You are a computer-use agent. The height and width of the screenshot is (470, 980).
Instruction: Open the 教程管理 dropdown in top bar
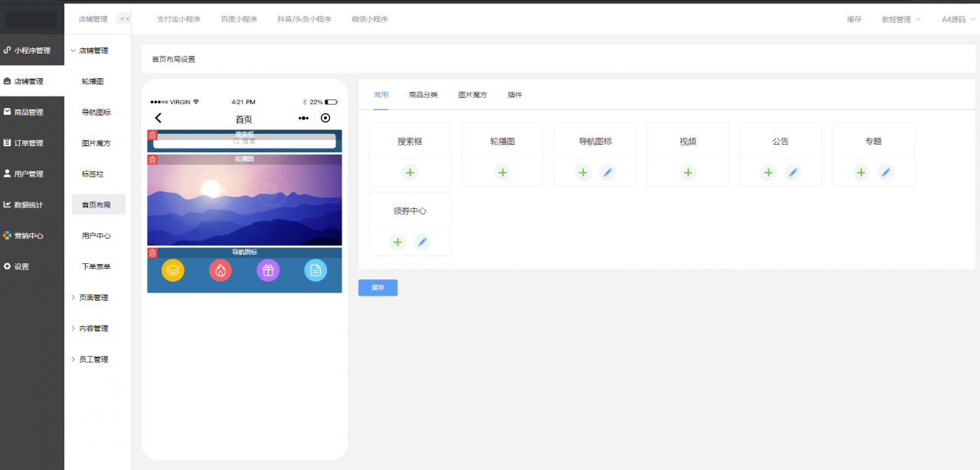901,19
